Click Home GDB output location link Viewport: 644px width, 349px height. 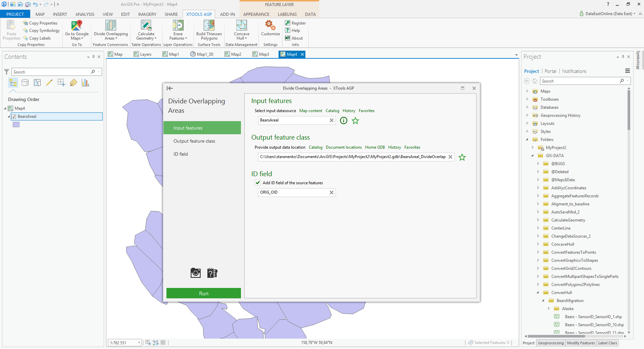point(375,147)
